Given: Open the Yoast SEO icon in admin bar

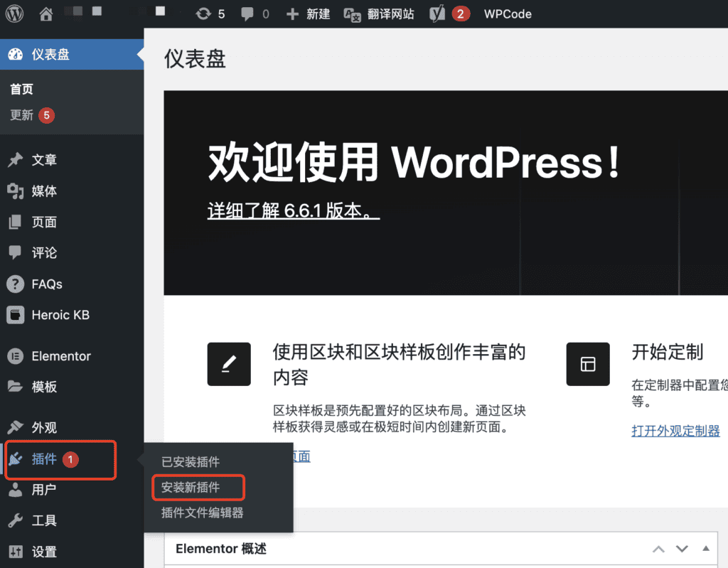Looking at the screenshot, I should [x=437, y=14].
